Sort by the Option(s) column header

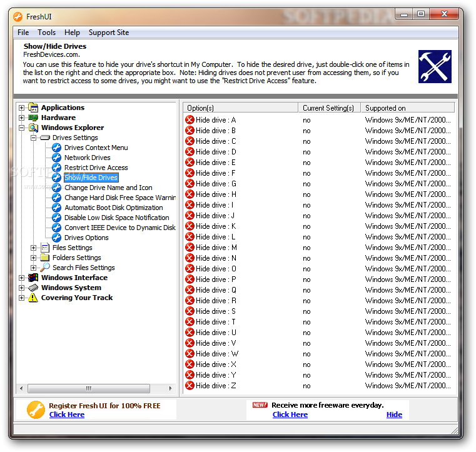pos(240,108)
